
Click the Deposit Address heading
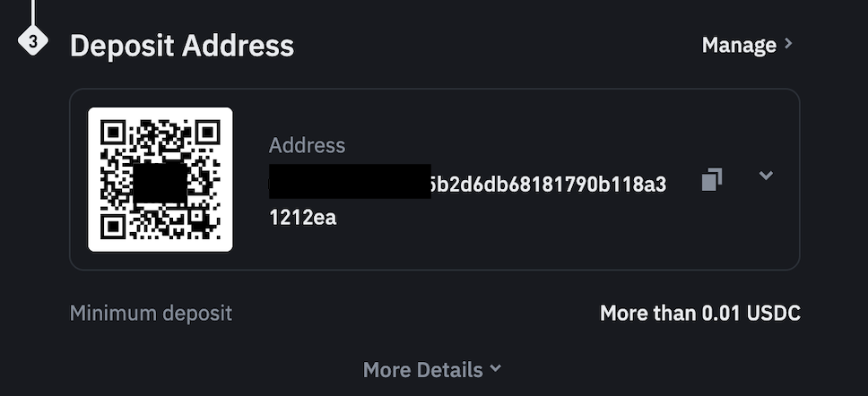[182, 45]
